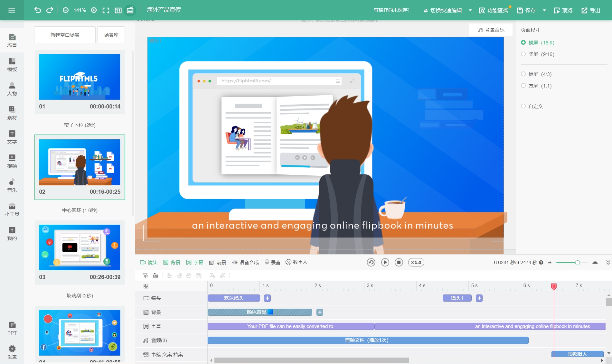Play the timeline
This screenshot has width=612, height=364.
click(385, 262)
